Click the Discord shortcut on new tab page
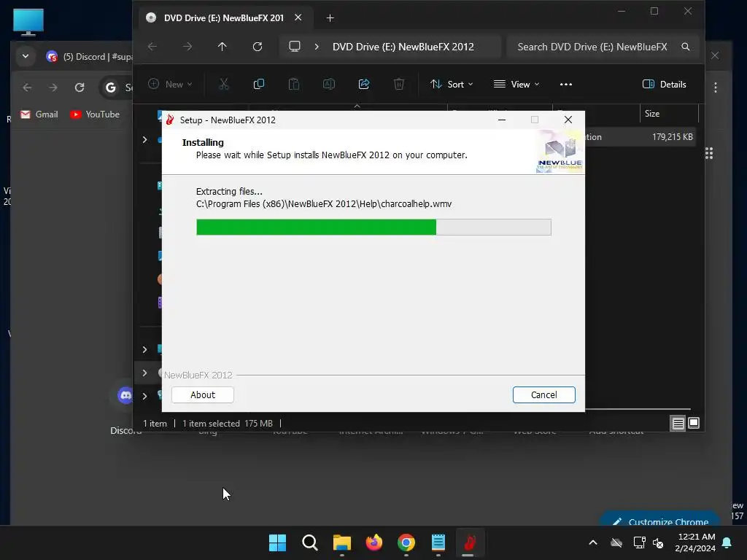This screenshot has width=747, height=560. [x=125, y=395]
